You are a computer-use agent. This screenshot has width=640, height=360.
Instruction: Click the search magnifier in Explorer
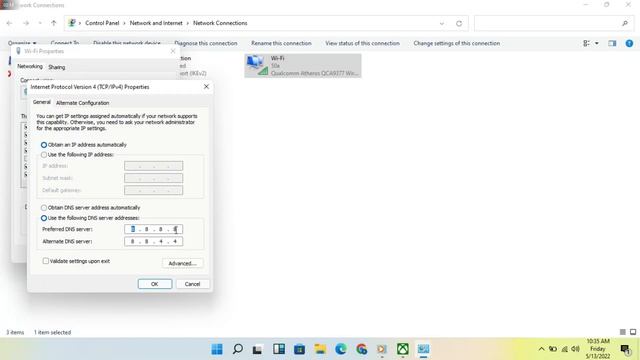pyautogui.click(x=625, y=23)
